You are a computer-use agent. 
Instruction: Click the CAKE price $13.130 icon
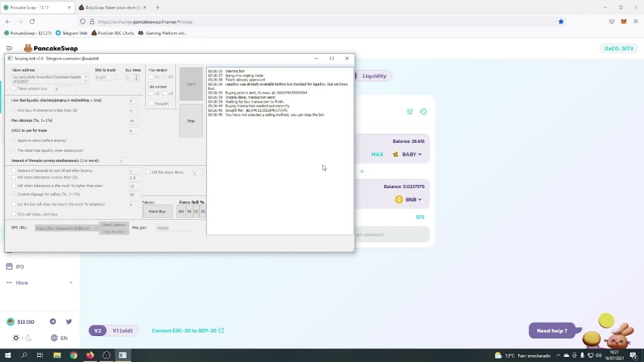coord(11,322)
